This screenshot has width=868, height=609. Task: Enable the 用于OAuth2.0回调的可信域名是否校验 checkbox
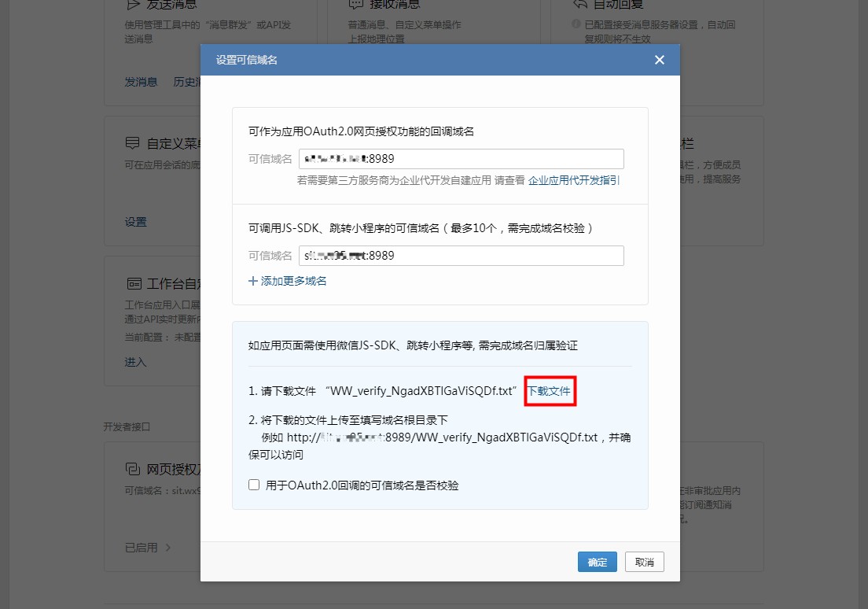pos(254,485)
